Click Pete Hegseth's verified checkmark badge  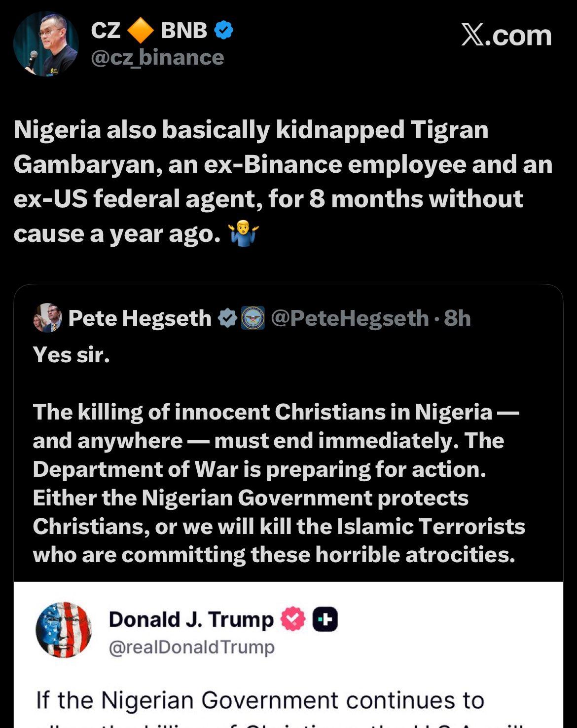pyautogui.click(x=227, y=318)
